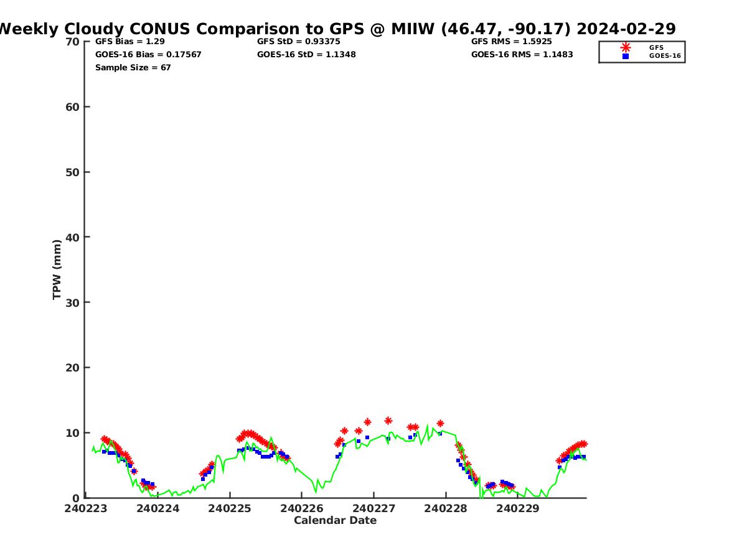
Task: Click the 240223 x-axis tick label
Action: (85, 508)
